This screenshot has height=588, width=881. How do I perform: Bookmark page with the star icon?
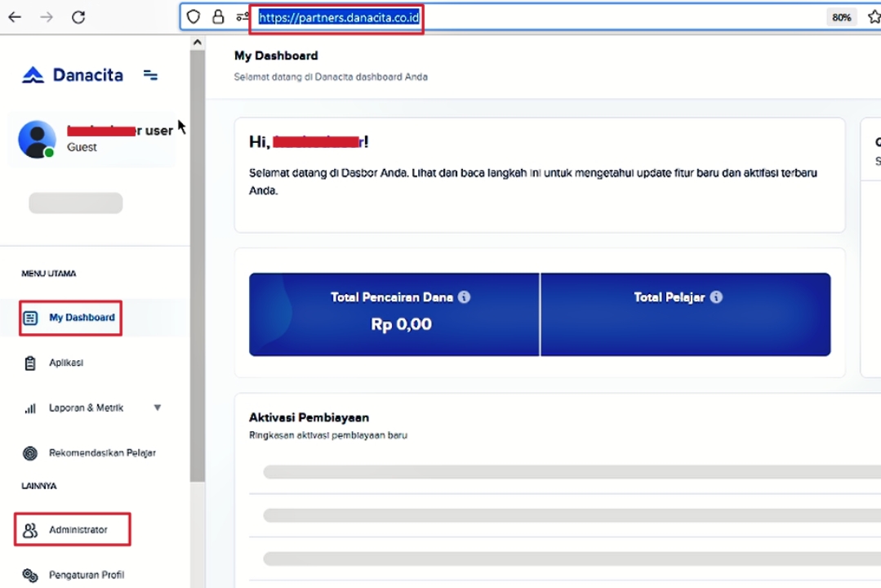point(874,17)
